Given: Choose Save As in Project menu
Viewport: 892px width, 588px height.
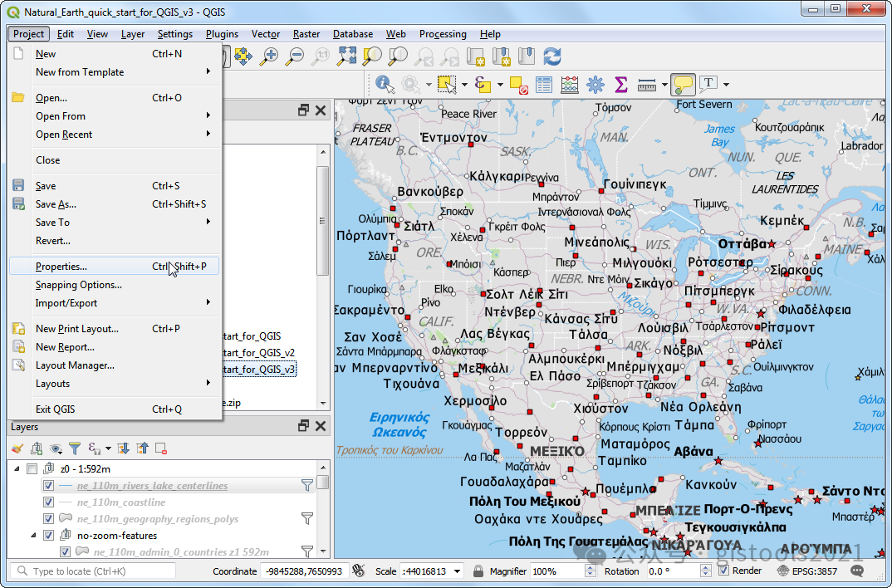Looking at the screenshot, I should tap(115, 204).
